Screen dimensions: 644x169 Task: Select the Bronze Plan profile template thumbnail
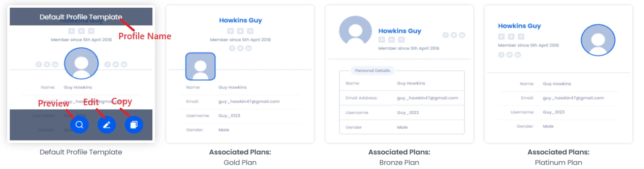pyautogui.click(x=399, y=74)
